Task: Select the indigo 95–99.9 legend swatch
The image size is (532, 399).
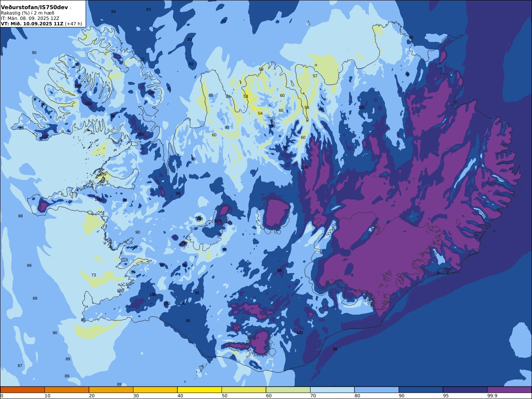Action: tap(465, 390)
